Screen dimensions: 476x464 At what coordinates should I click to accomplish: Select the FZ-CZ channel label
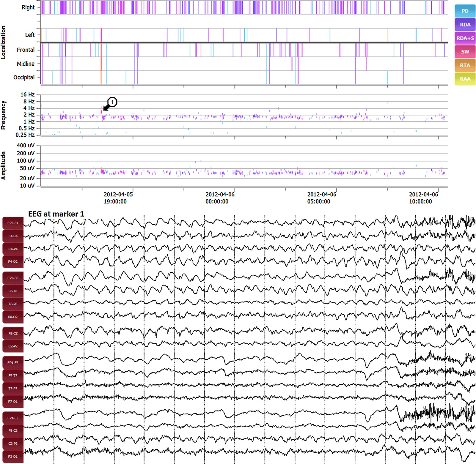pos(13,334)
